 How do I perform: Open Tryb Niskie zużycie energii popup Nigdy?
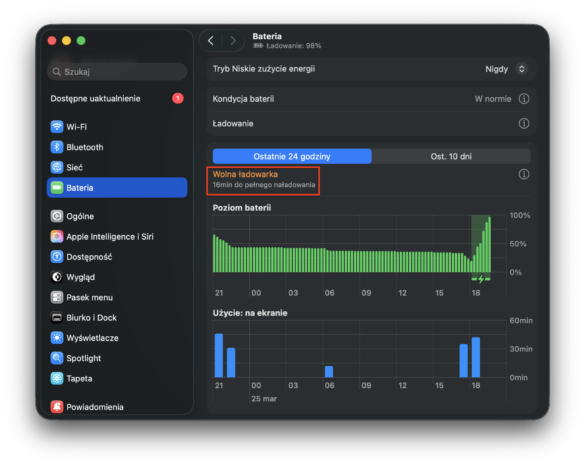point(506,69)
